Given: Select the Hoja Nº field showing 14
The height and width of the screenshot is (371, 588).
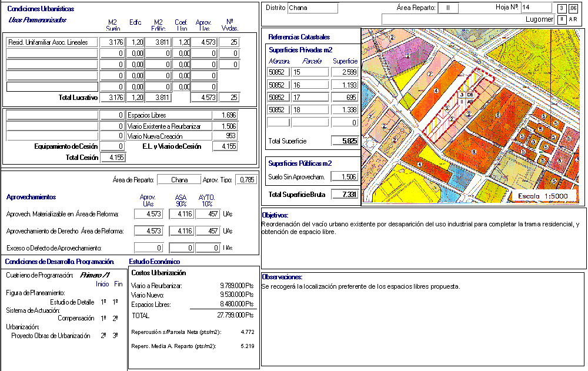Looking at the screenshot, I should pos(536,8).
